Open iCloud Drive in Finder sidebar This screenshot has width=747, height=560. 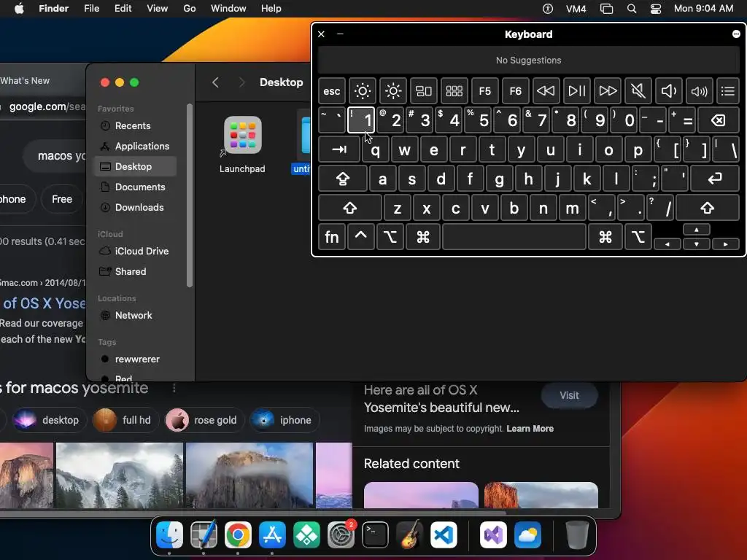135,251
